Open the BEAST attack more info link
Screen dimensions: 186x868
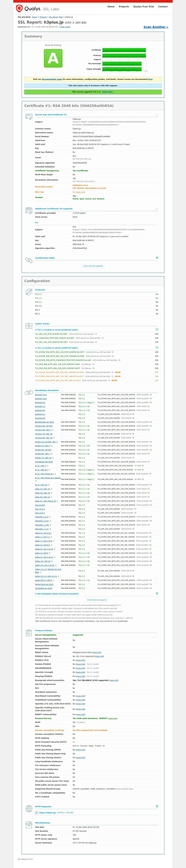[96, 652]
